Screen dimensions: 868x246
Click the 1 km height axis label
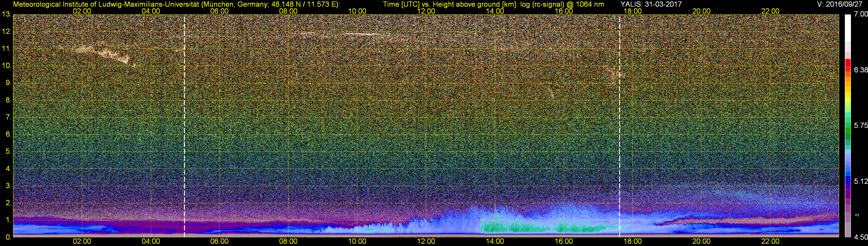tap(8, 220)
